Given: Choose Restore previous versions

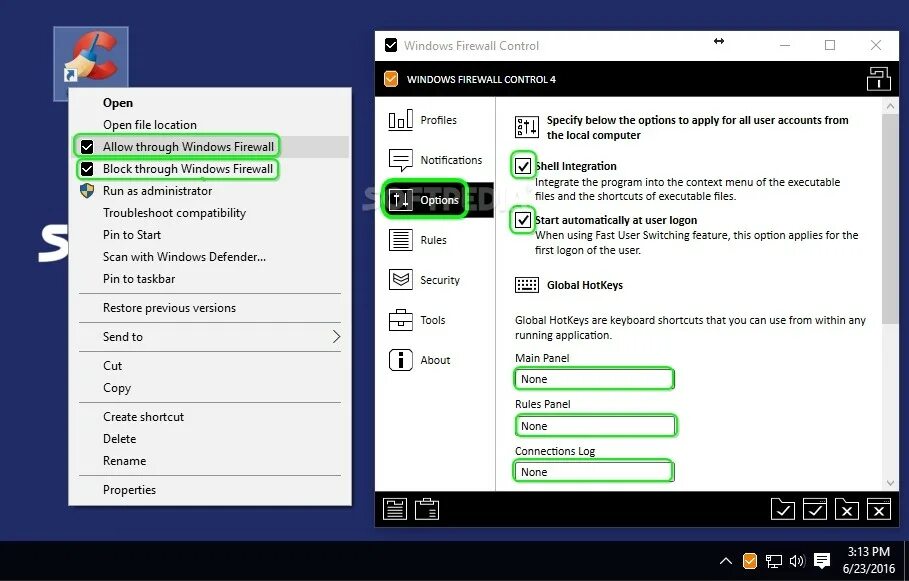Looking at the screenshot, I should point(210,308).
